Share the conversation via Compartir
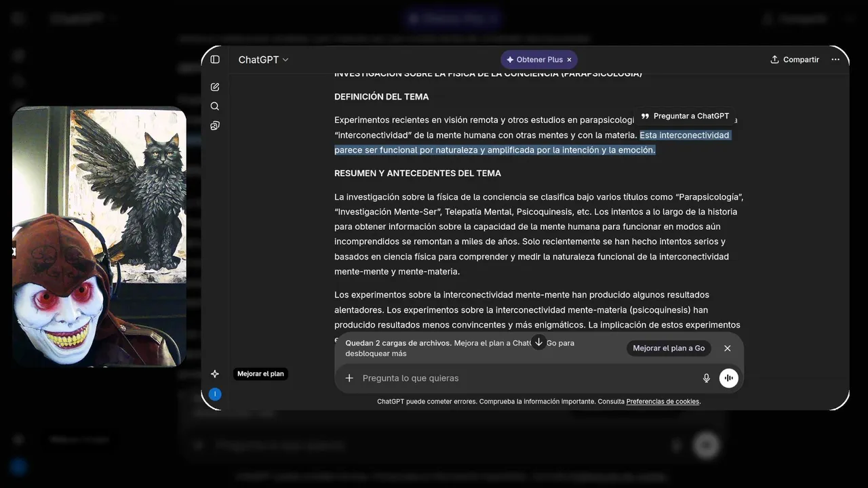 click(795, 60)
